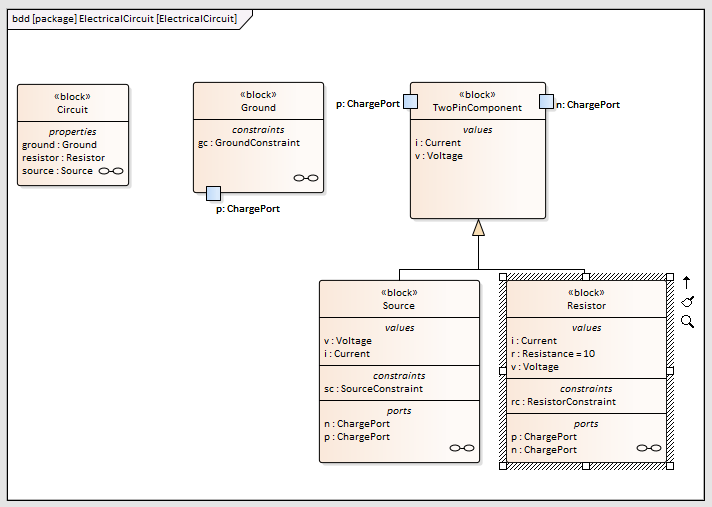The image size is (712, 507).
Task: Click the 'constraints' compartment label in Ground
Action: click(x=258, y=130)
